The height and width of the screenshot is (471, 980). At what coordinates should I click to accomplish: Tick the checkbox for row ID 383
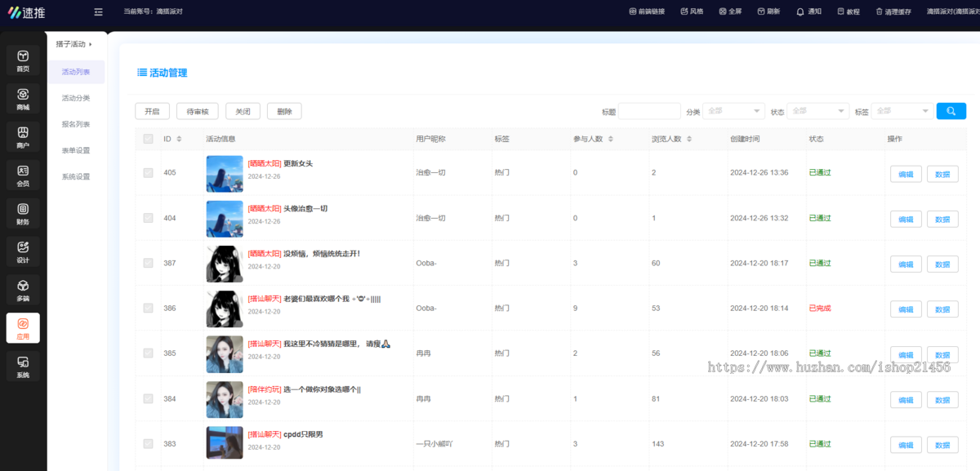coord(148,443)
